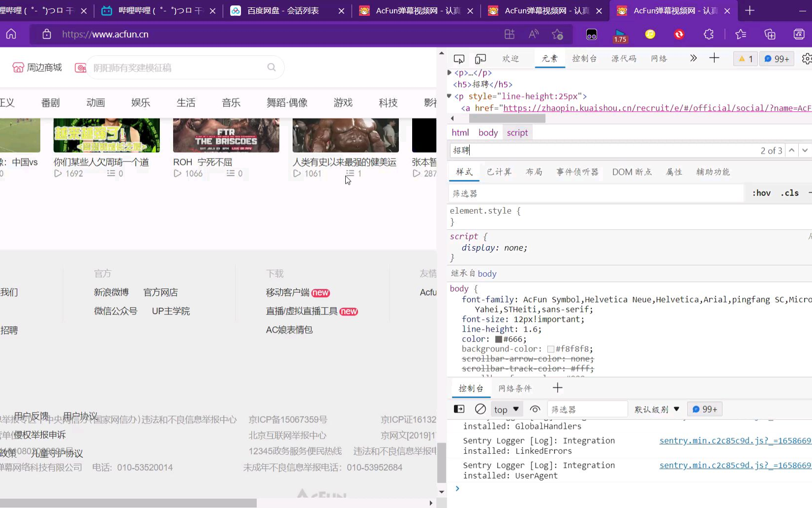This screenshot has height=508, width=812.
Task: Toggle the :hov element state panel
Action: 761,193
